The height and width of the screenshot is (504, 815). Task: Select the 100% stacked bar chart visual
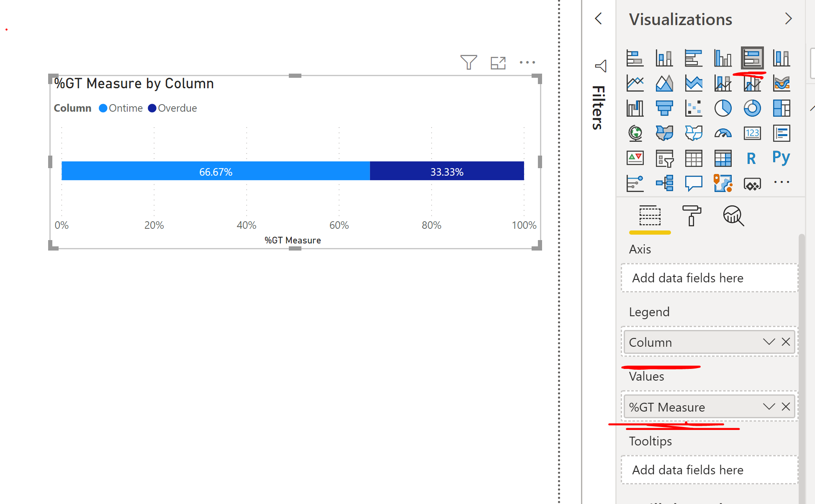pos(752,58)
